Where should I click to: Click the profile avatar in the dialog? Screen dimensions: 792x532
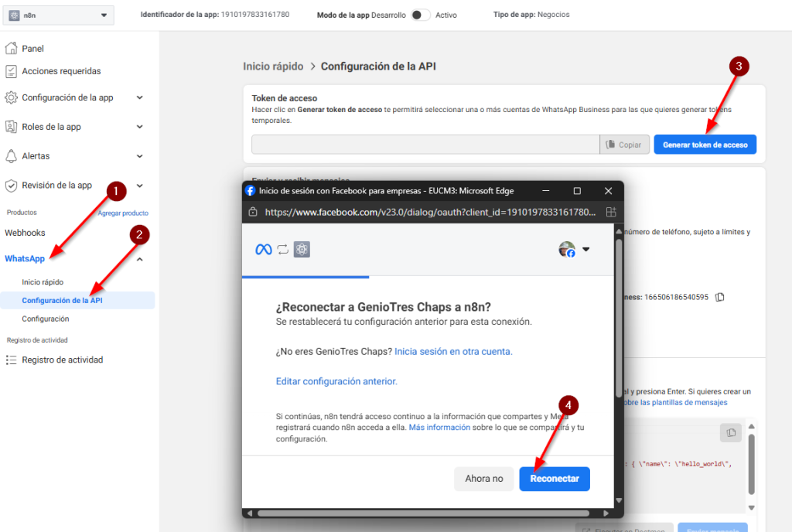(x=567, y=249)
